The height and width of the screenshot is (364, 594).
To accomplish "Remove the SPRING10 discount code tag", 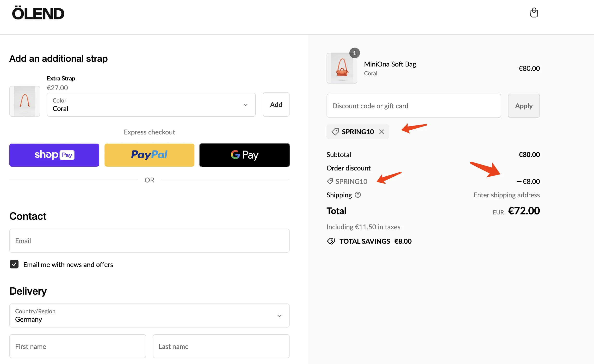I will pos(381,132).
